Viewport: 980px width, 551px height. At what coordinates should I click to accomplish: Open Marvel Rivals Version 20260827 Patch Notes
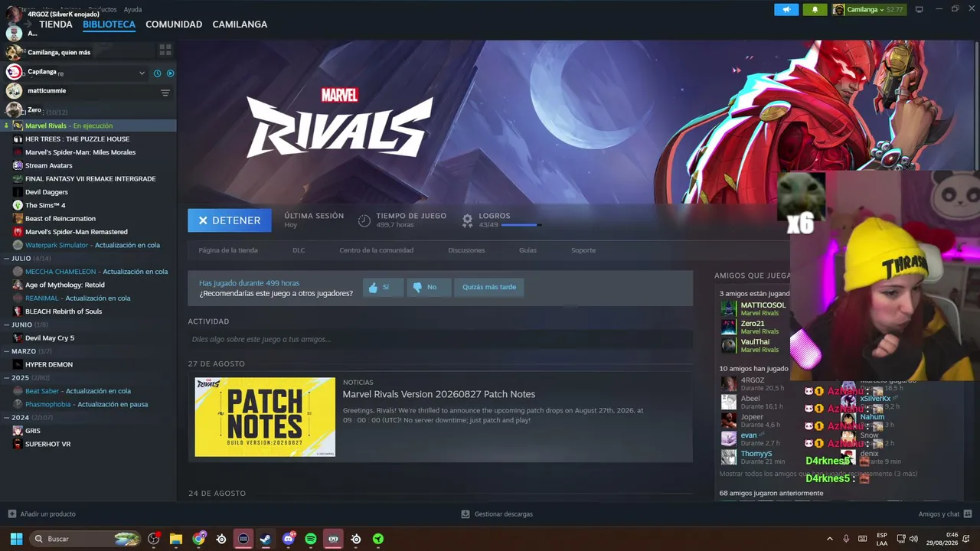click(439, 394)
